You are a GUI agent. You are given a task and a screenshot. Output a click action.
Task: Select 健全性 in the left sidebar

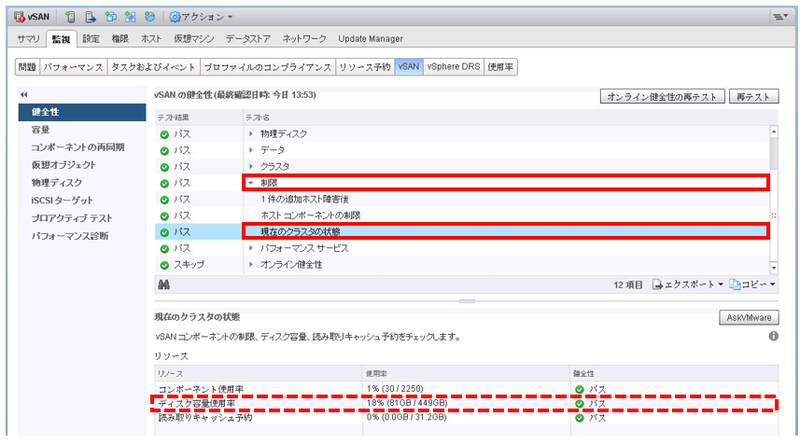[x=82, y=112]
